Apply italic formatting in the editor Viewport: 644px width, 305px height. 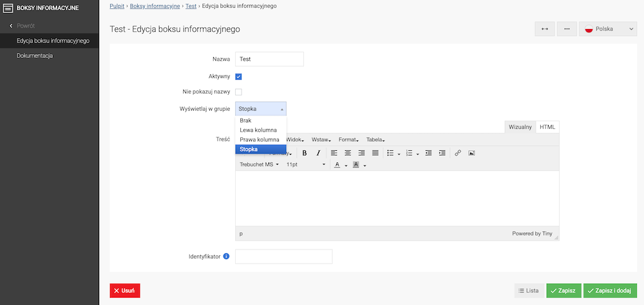pos(317,153)
